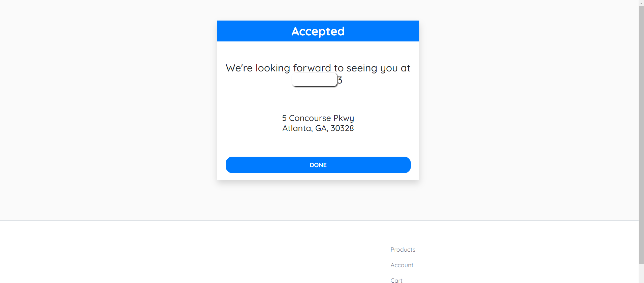Click the scrollbar track below the thumb
Image resolution: width=644 pixels, height=283 pixels.
641,274
